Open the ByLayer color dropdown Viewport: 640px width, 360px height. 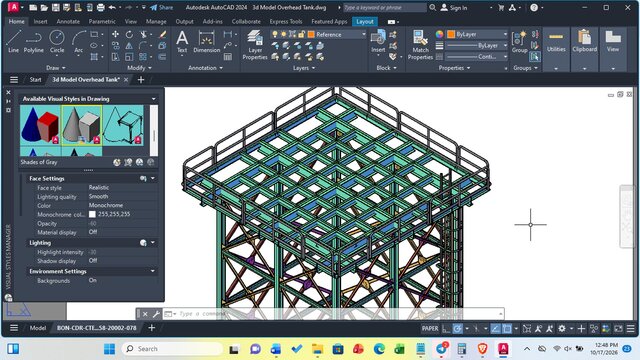click(x=505, y=34)
